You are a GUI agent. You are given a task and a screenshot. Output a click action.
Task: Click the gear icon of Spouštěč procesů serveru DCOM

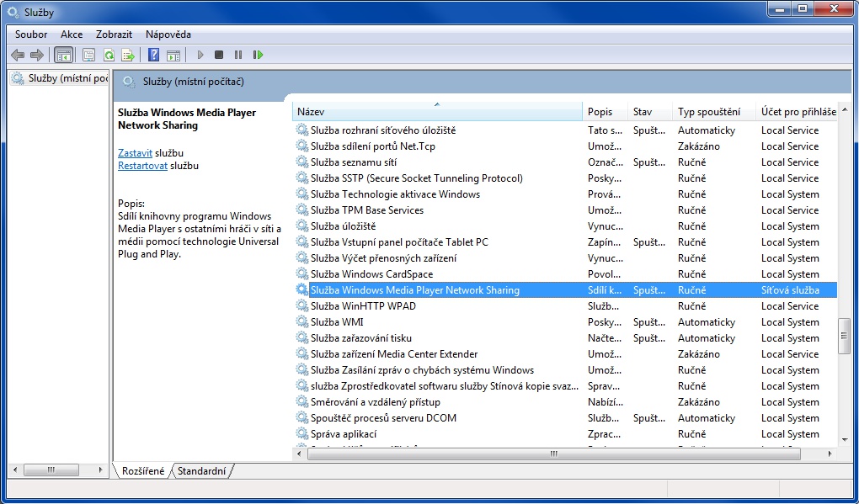coord(301,417)
